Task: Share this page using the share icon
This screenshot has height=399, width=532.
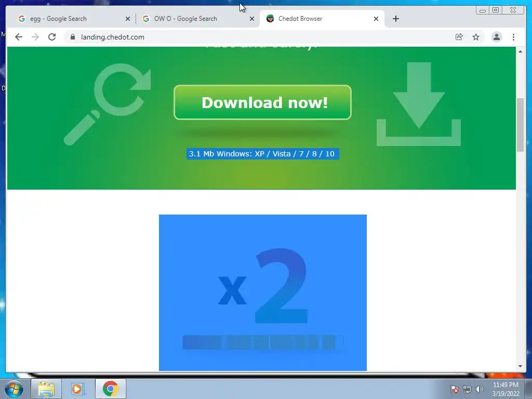Action: pos(459,37)
